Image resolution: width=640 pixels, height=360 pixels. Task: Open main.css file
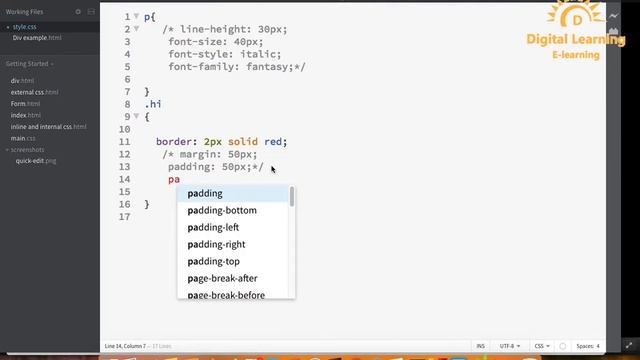click(x=23, y=138)
